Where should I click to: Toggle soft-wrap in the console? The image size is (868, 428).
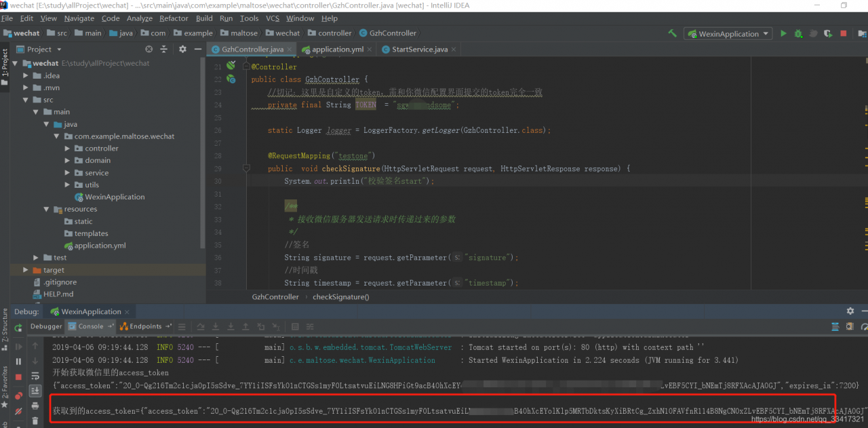point(35,376)
